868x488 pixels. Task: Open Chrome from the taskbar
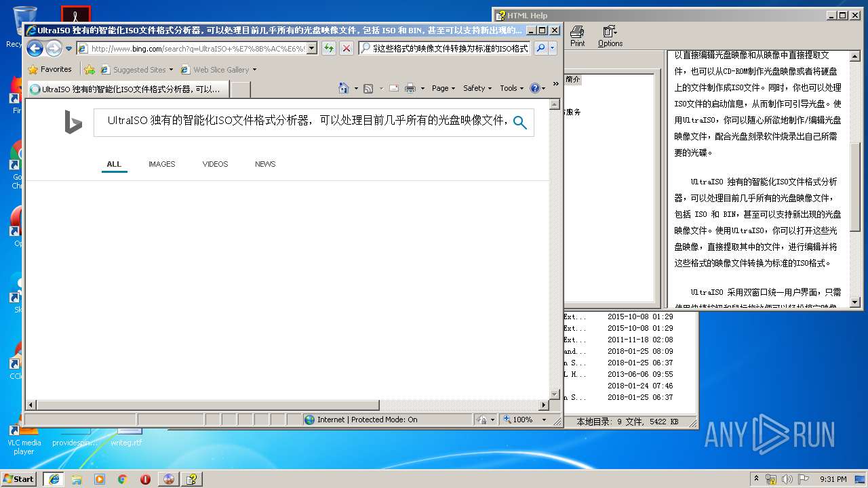point(123,479)
